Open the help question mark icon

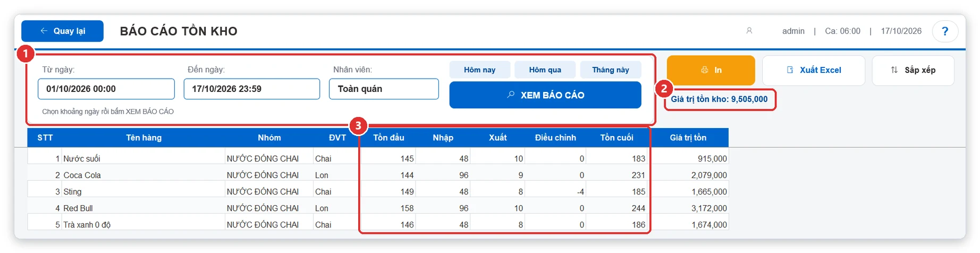click(945, 31)
